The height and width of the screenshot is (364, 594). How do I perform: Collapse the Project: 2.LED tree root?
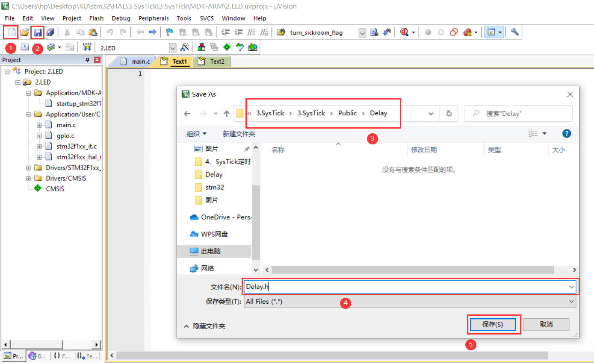(x=7, y=72)
